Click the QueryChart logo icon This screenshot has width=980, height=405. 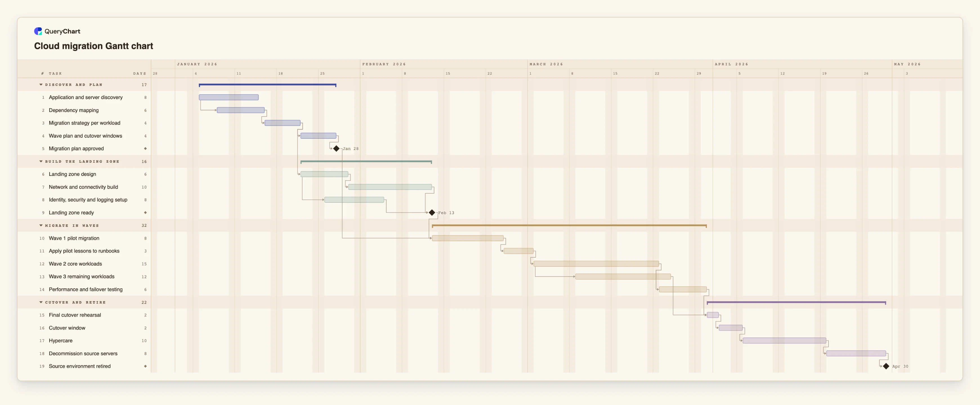38,31
